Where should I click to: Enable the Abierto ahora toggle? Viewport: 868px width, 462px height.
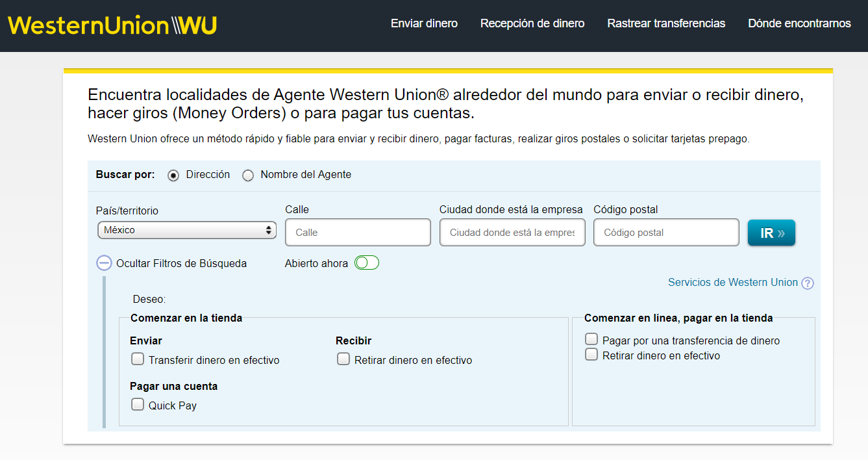click(x=366, y=263)
